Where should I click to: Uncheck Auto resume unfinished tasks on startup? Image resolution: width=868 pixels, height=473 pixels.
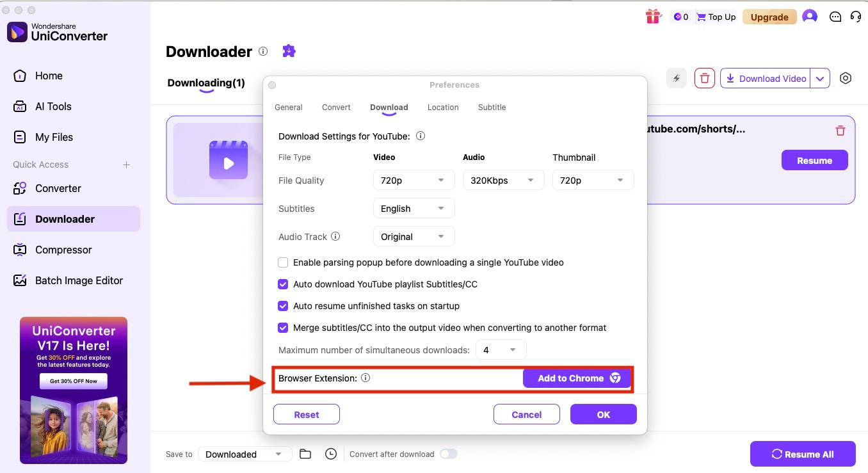click(283, 306)
